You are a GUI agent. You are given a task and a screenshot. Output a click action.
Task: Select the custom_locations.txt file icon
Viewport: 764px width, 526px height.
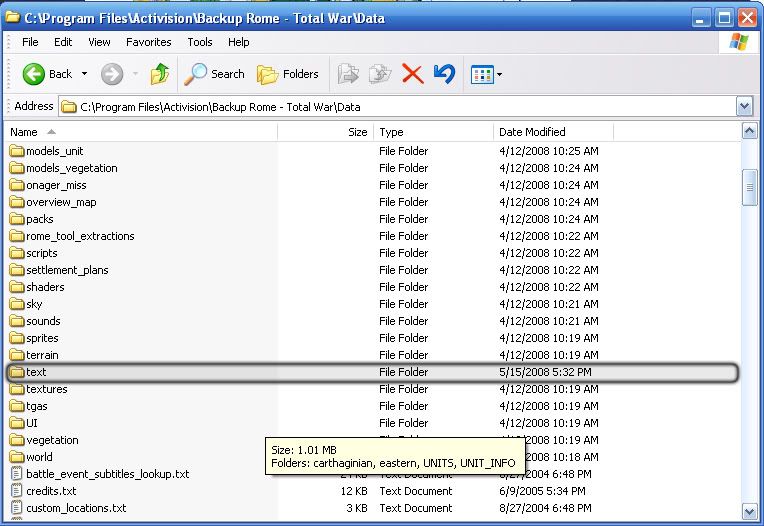click(x=17, y=508)
